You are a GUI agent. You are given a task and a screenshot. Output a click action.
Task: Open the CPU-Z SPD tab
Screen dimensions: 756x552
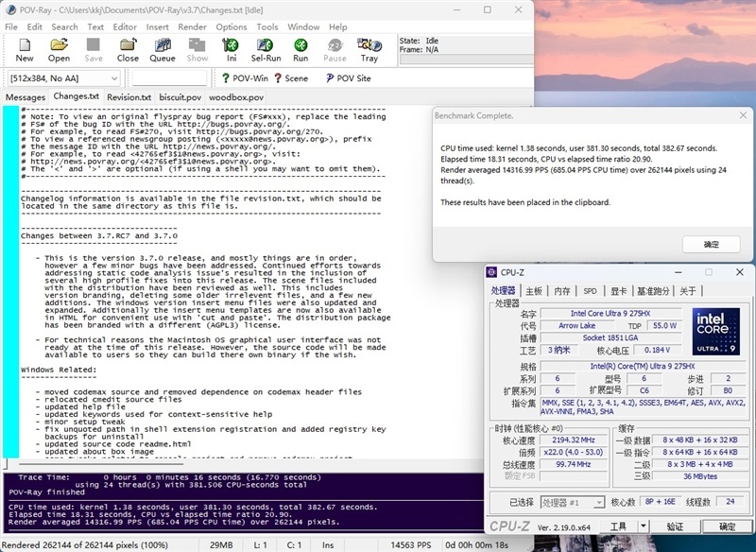tap(590, 291)
